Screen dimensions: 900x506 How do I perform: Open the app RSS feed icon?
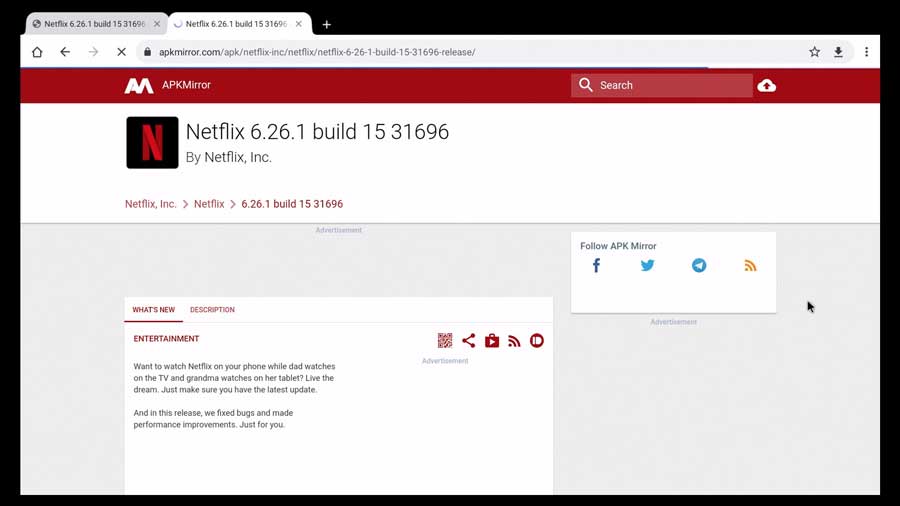tap(514, 341)
